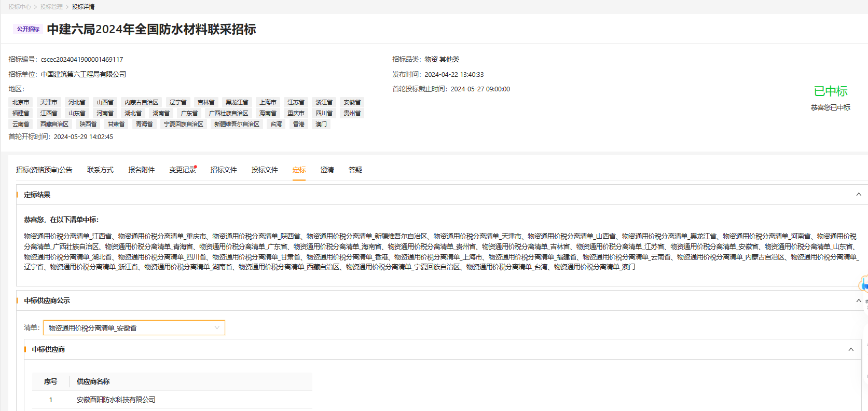The image size is (868, 411).
Task: Click the 恭喜您已中标 message
Action: tap(831, 107)
